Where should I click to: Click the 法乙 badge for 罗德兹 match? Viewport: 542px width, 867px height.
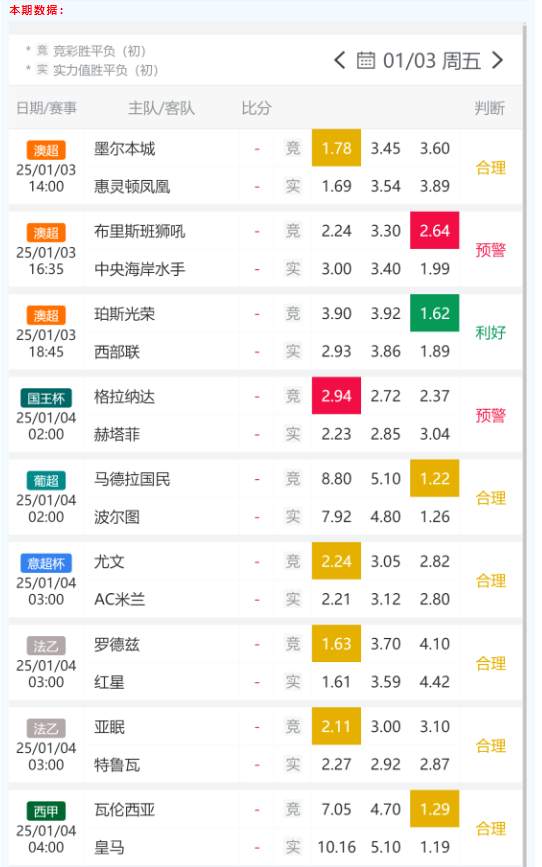point(46,646)
